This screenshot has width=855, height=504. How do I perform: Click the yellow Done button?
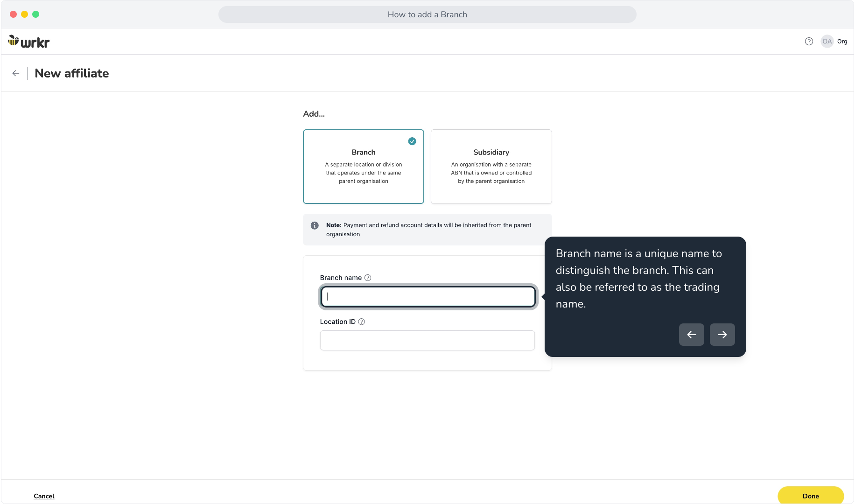811,496
